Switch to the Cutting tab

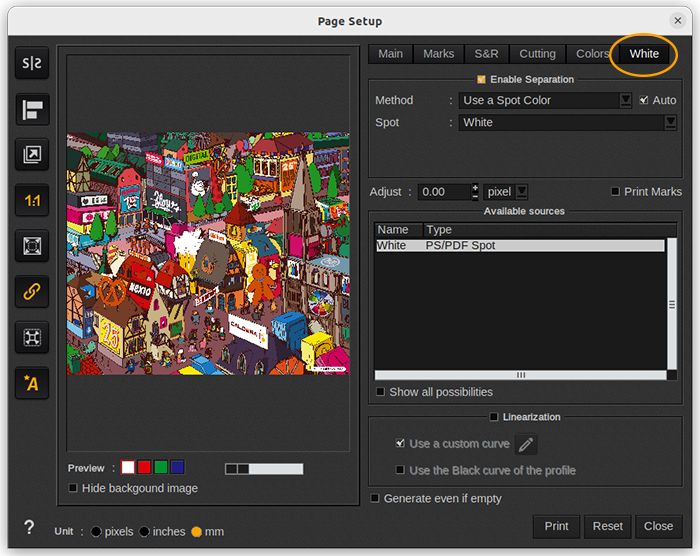537,54
